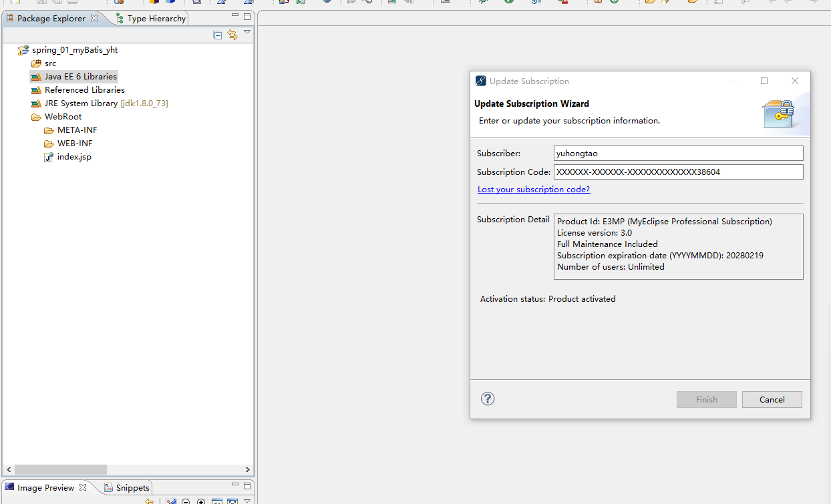
Task: Minimize the Image Preview panel
Action: 235,485
